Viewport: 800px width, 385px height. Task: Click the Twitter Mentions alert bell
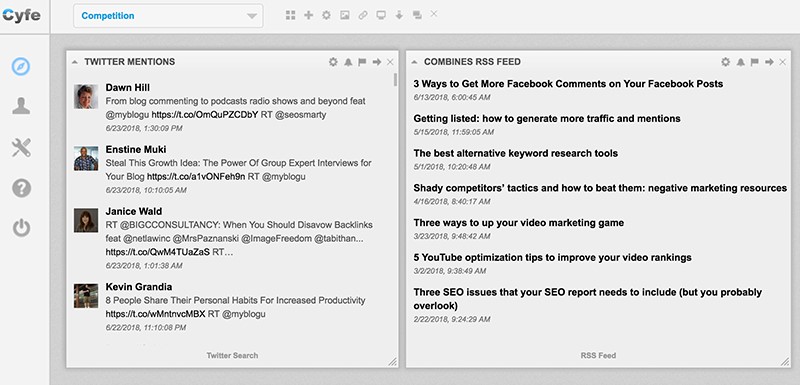click(x=348, y=62)
